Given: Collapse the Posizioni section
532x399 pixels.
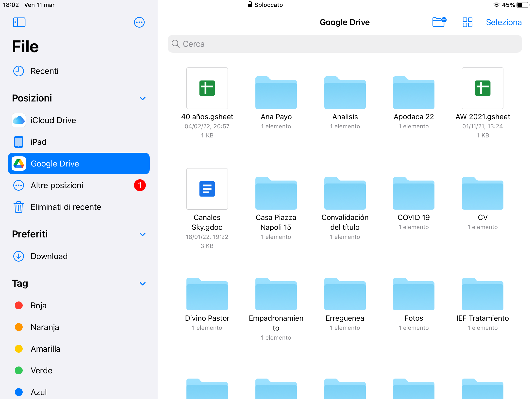Looking at the screenshot, I should pyautogui.click(x=142, y=98).
